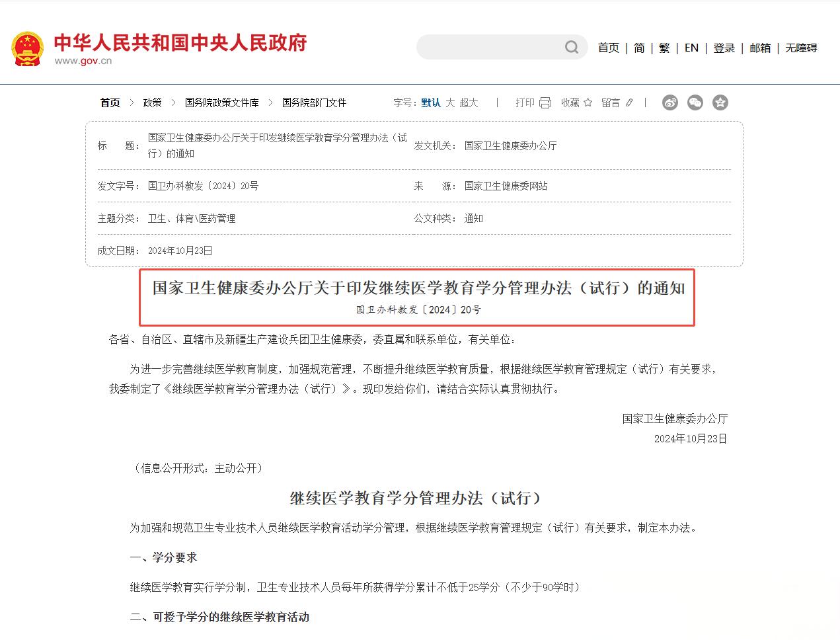Click the printer icon

click(x=545, y=102)
